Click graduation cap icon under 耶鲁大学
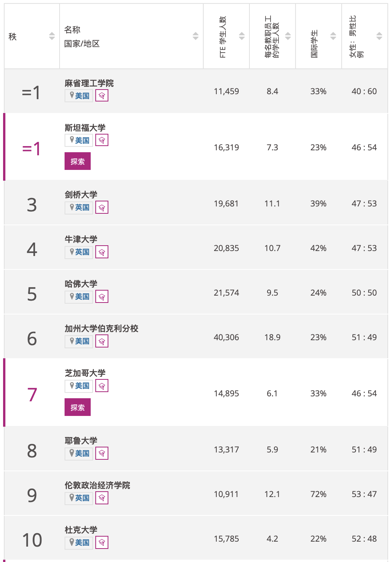 click(102, 453)
